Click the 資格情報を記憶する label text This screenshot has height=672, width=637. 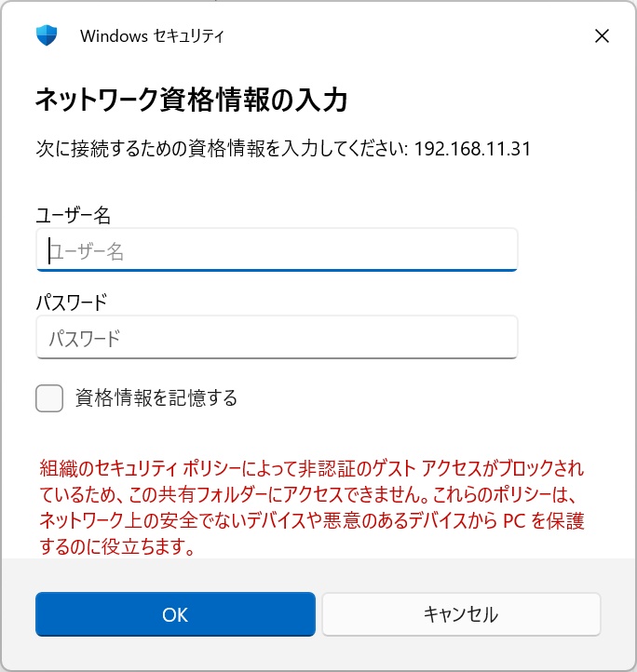click(x=156, y=398)
